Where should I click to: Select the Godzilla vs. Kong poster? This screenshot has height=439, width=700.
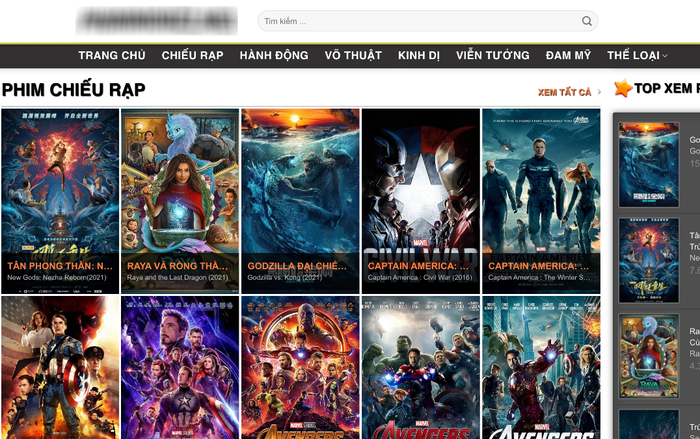pos(300,190)
